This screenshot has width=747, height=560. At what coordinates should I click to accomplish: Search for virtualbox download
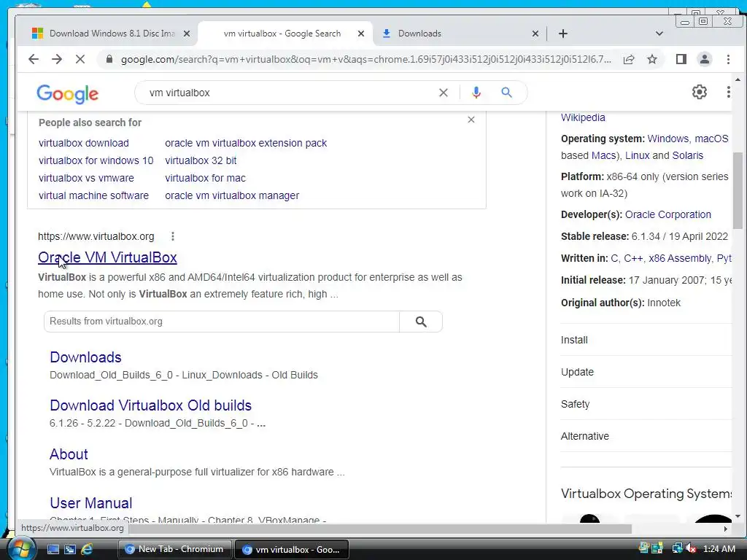[83, 143]
